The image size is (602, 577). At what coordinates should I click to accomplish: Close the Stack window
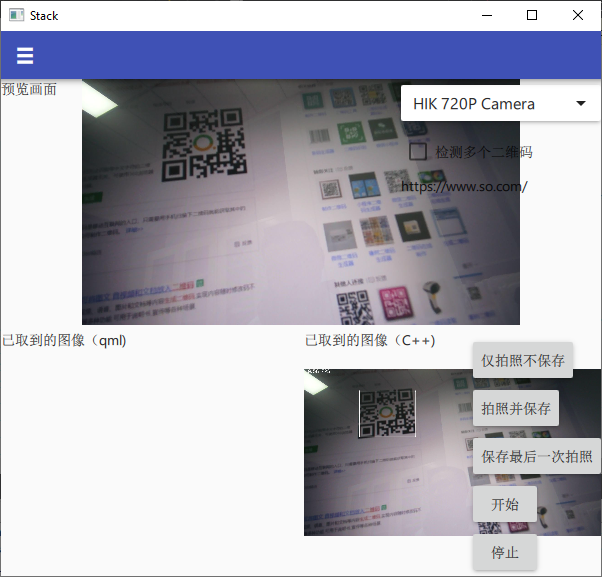578,15
